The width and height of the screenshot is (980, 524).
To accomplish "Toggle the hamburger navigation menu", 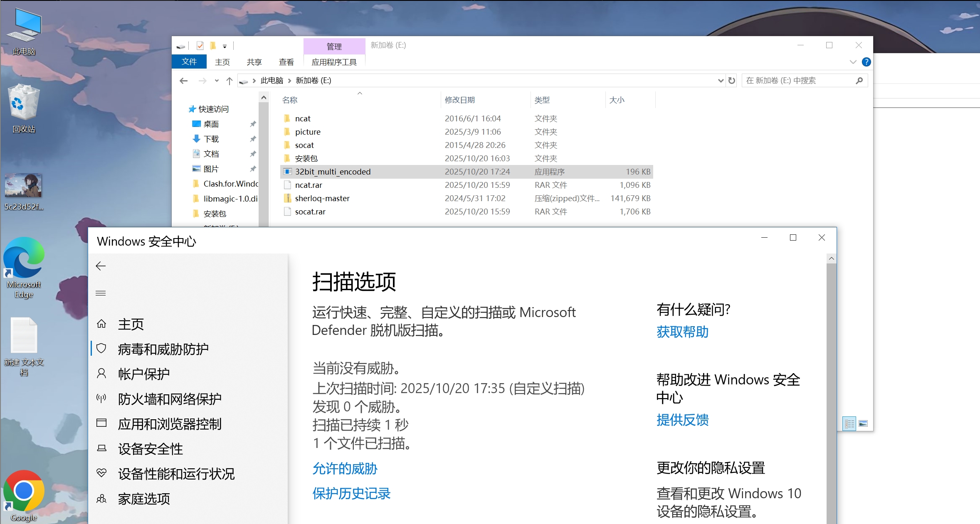I will point(101,293).
